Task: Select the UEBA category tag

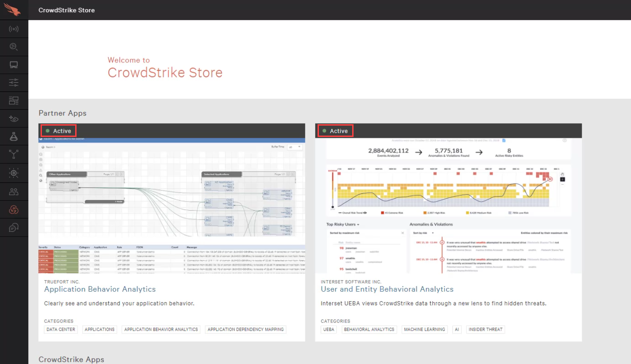Action: pos(329,329)
